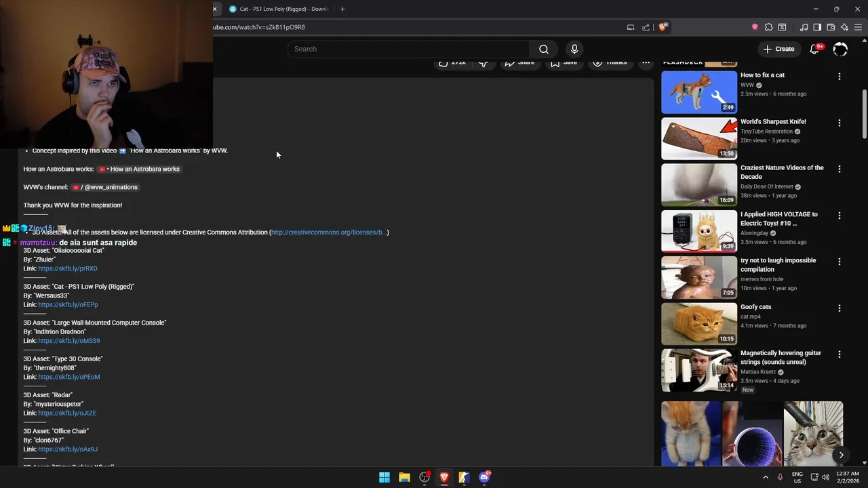Open three-dot menu for Goofy cats
This screenshot has width=868, height=488.
click(840, 308)
